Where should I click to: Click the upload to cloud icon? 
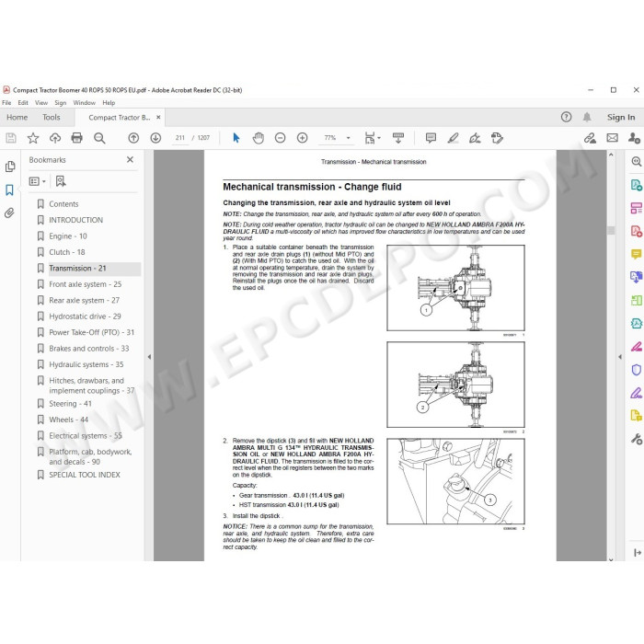pos(55,138)
